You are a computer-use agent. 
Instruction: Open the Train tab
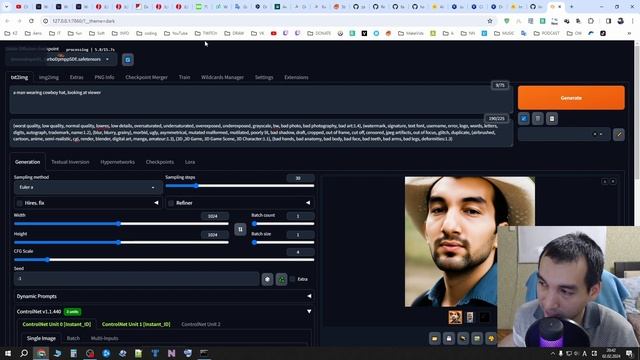click(x=184, y=77)
